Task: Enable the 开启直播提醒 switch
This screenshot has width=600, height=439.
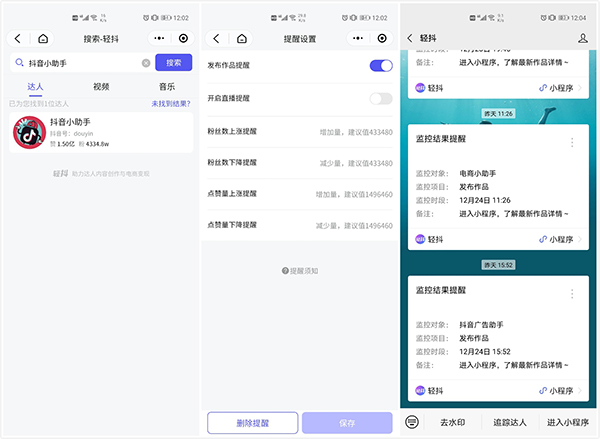Action: coord(380,98)
